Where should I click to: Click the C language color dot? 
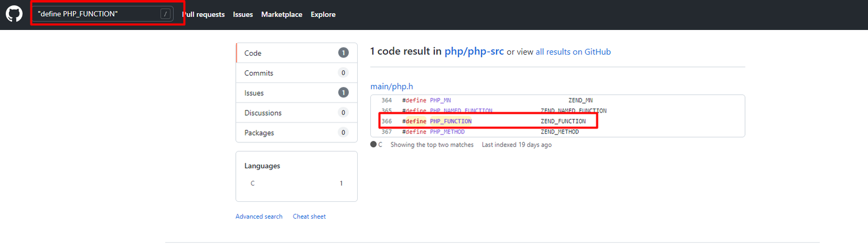(x=374, y=145)
